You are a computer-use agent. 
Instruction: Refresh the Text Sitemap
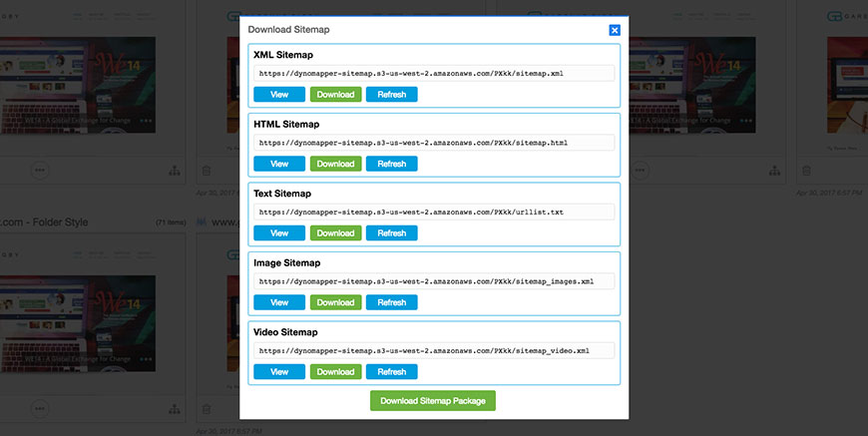pos(391,233)
